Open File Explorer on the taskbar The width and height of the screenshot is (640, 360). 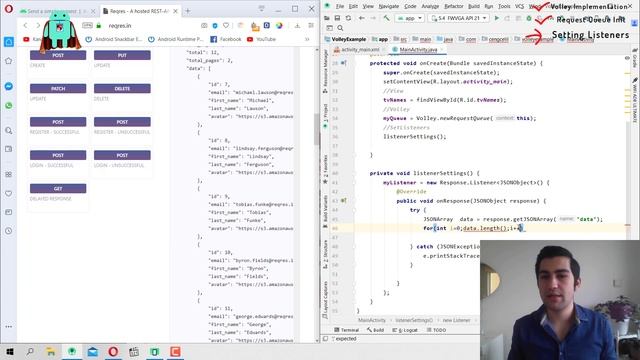pos(51,351)
